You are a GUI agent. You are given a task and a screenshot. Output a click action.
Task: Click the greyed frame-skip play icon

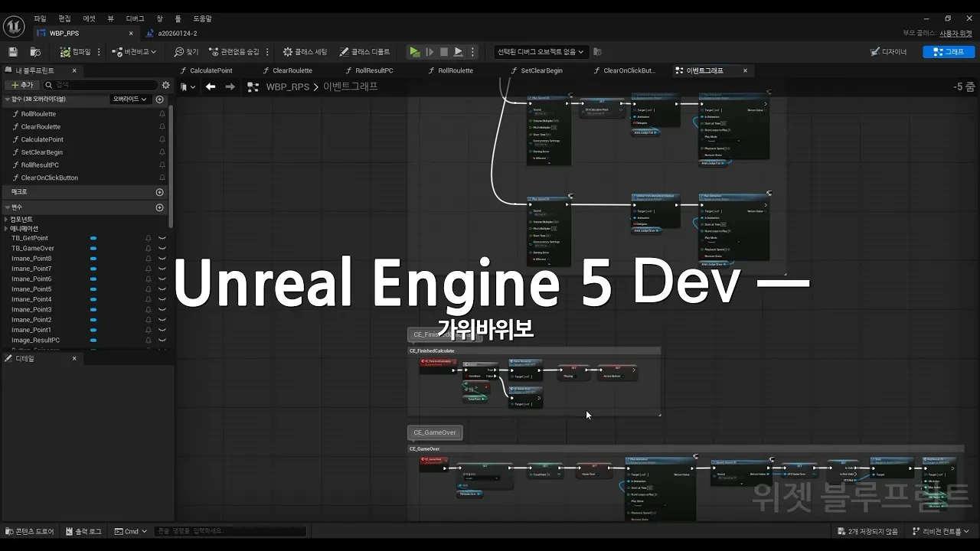430,52
